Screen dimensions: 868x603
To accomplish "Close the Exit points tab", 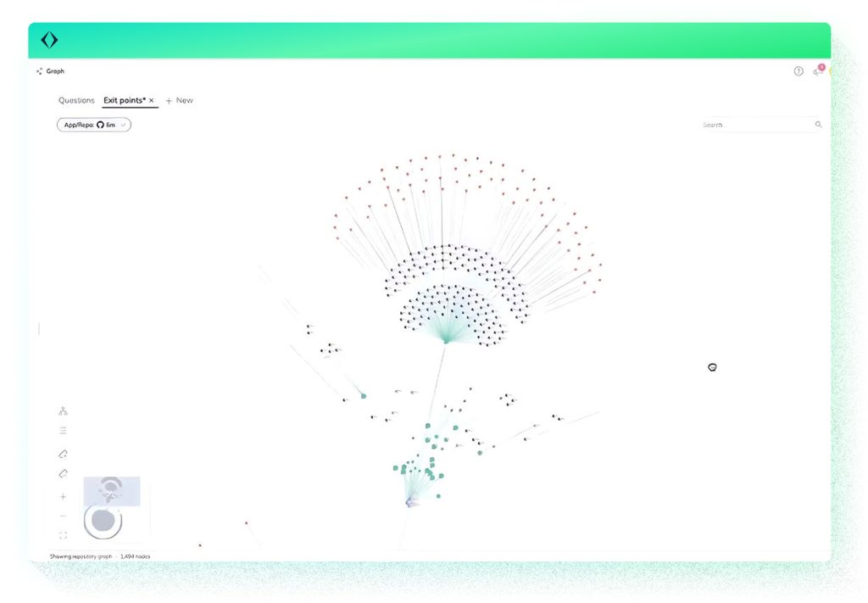I will 152,100.
